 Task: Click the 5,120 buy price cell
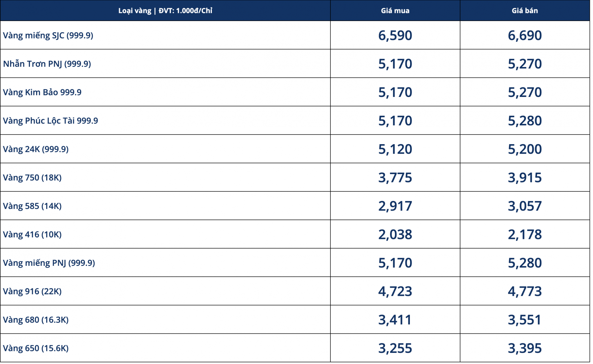point(395,149)
